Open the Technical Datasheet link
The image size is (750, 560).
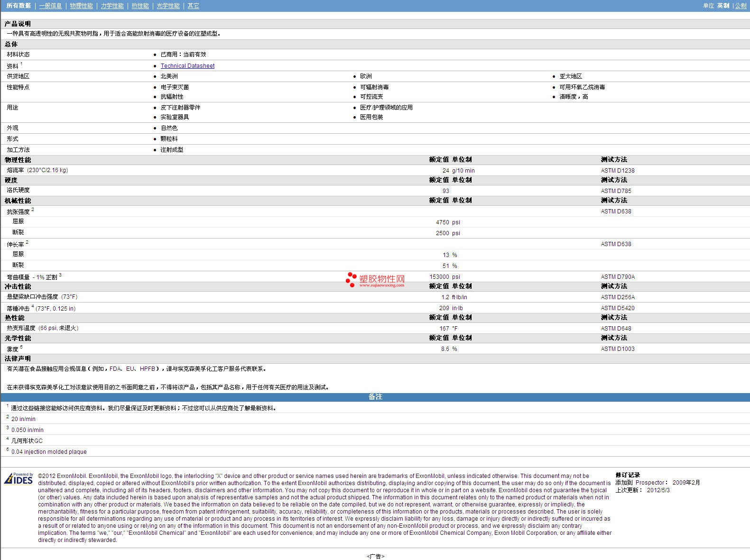[187, 66]
